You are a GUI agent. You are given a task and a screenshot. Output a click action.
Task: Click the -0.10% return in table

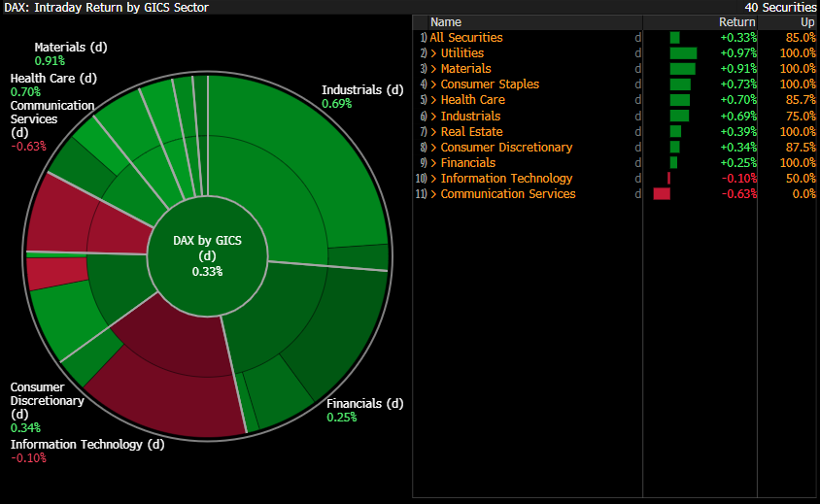click(x=739, y=179)
